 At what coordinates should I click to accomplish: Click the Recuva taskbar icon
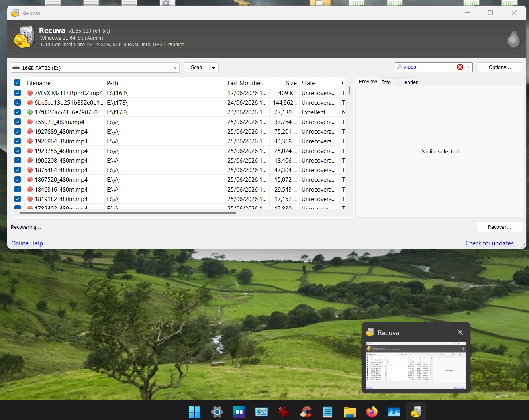point(416,412)
